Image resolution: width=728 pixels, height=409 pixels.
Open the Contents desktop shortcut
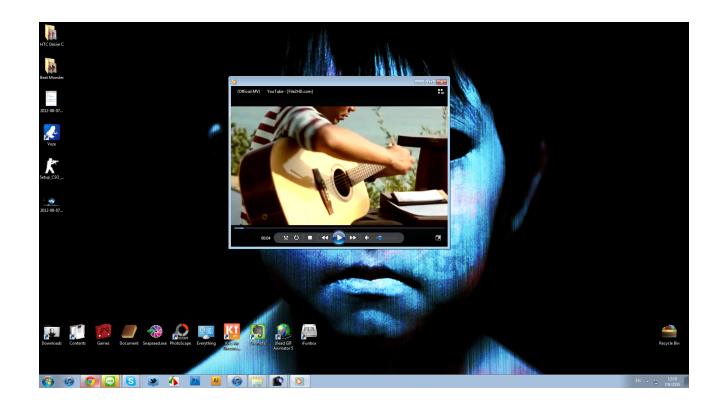click(78, 335)
